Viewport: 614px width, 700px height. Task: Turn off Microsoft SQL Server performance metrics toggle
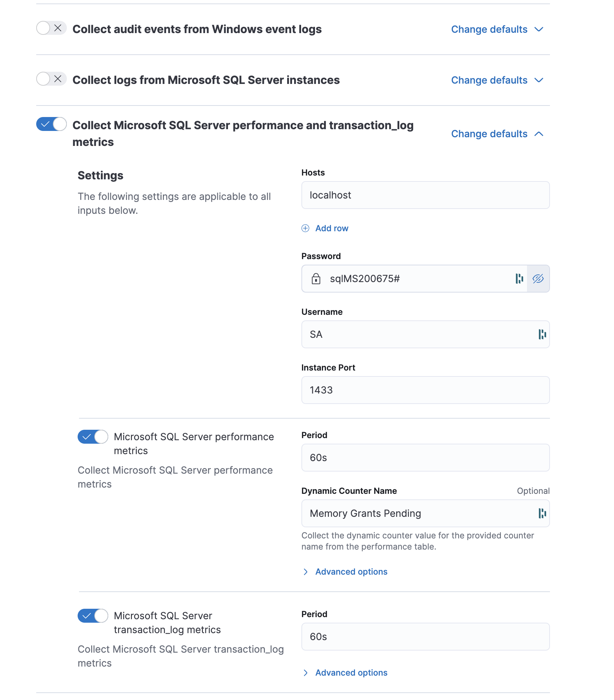click(93, 437)
